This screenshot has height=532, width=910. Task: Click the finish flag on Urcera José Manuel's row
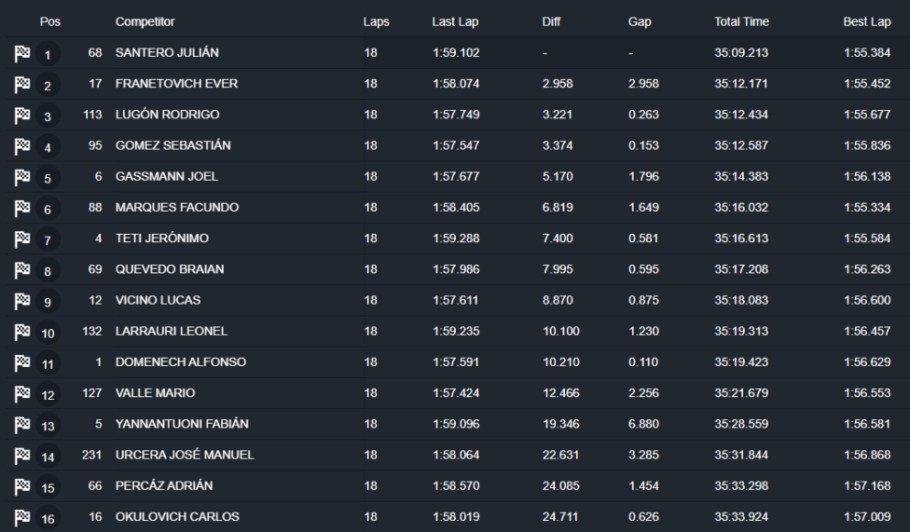pos(22,455)
